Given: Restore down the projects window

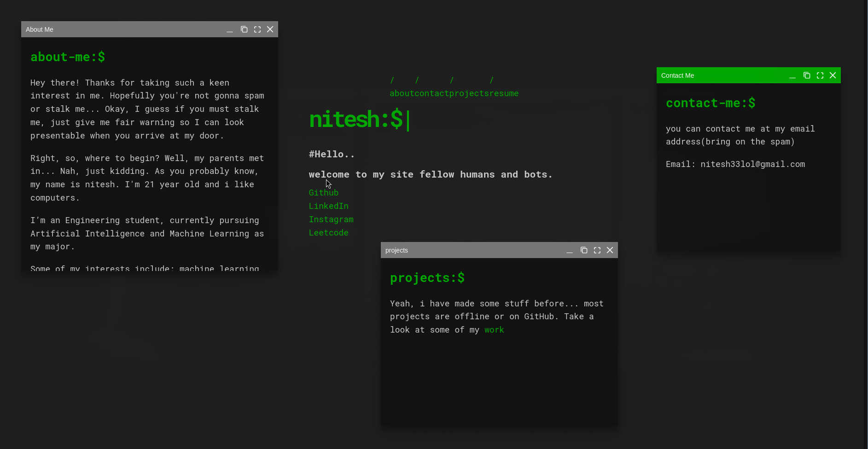Looking at the screenshot, I should [x=584, y=250].
